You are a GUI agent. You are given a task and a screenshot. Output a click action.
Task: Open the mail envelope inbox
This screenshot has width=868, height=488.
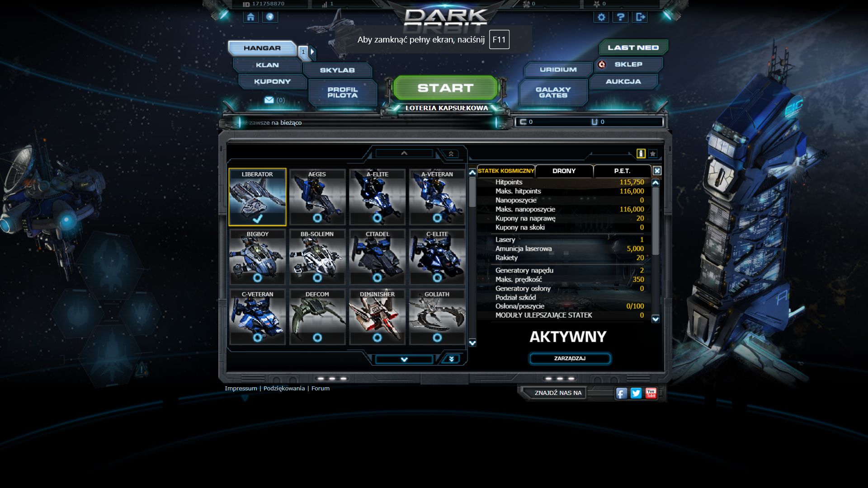(269, 100)
